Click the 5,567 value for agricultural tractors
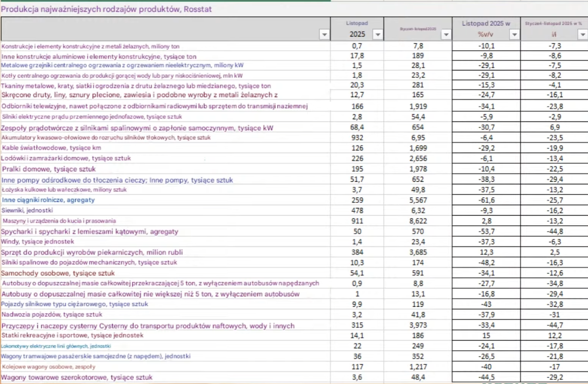Image resolution: width=588 pixels, height=384 pixels. tap(417, 200)
